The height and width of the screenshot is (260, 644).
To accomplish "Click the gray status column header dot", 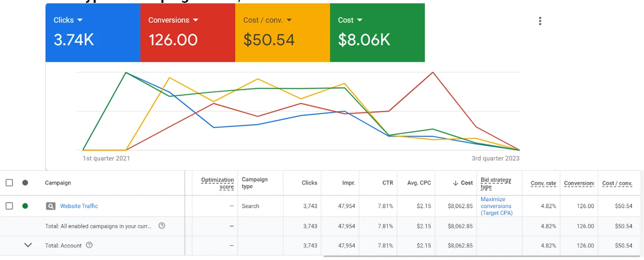I will click(25, 183).
